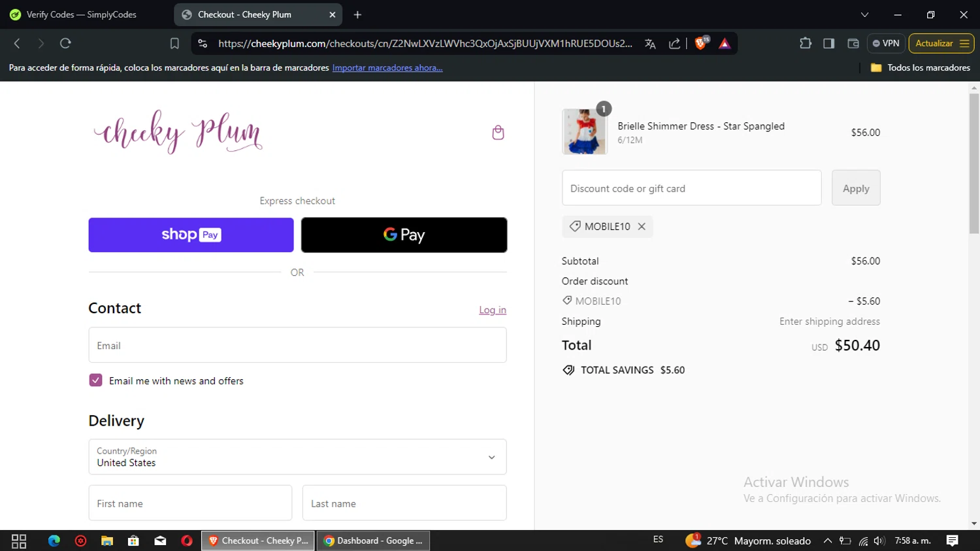Open network Wi-Fi tray icon
Image resolution: width=980 pixels, height=551 pixels.
click(863, 541)
